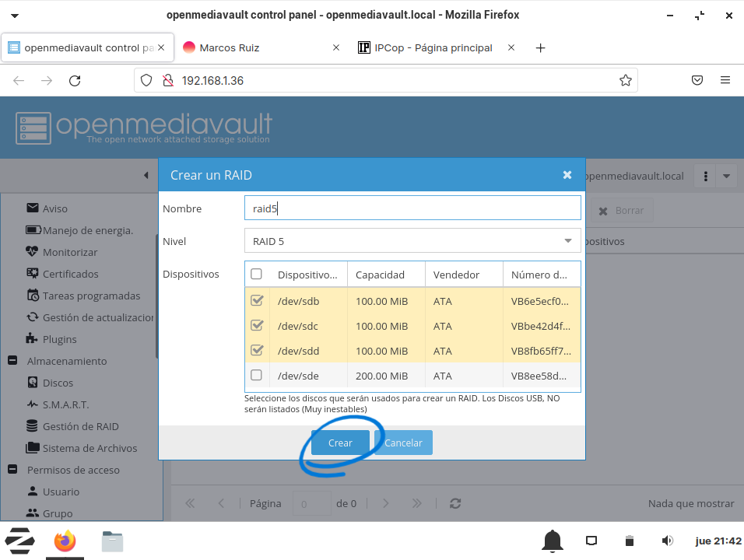This screenshot has width=744, height=560.
Task: Open Sistema de Archivos in sidebar
Action: (x=89, y=448)
